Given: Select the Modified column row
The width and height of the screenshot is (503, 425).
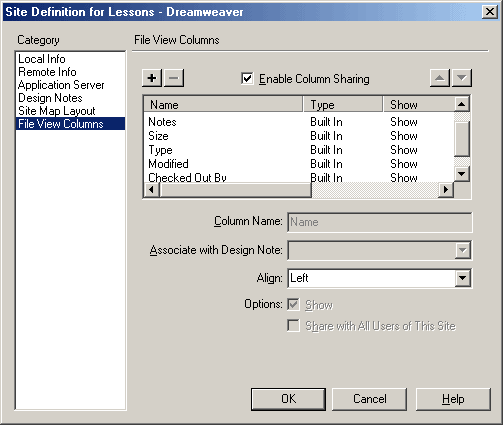Looking at the screenshot, I should 299,164.
